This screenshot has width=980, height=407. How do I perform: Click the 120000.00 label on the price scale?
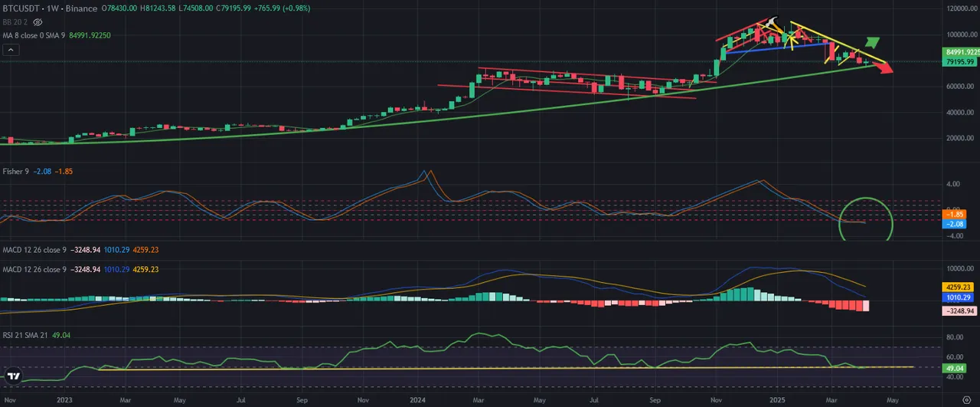coord(962,8)
